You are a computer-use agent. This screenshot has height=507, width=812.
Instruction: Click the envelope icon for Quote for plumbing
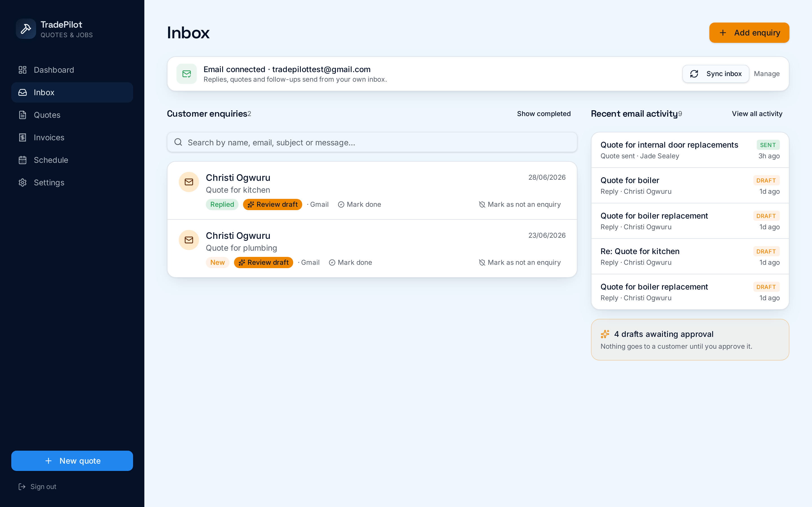coord(189,240)
